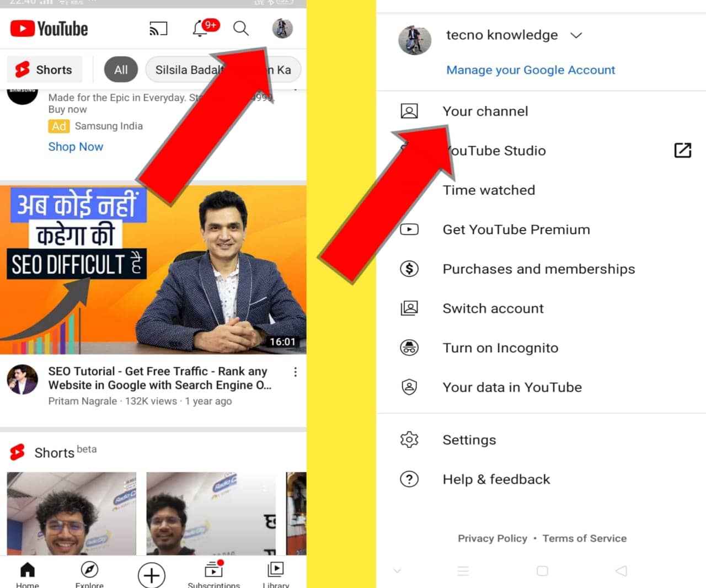Tap the create plus button
This screenshot has height=588, width=706.
[x=152, y=576]
